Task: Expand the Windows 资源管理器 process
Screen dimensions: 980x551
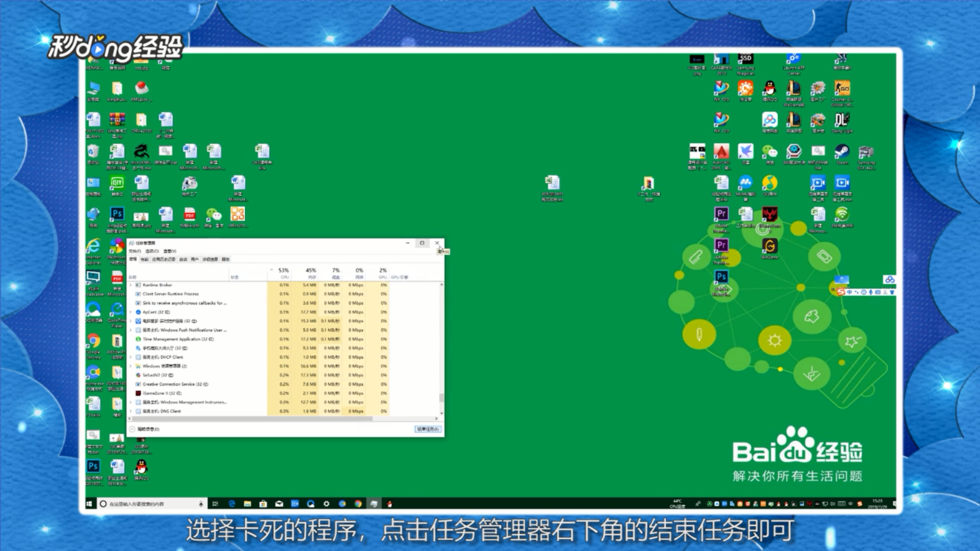Action: point(130,366)
